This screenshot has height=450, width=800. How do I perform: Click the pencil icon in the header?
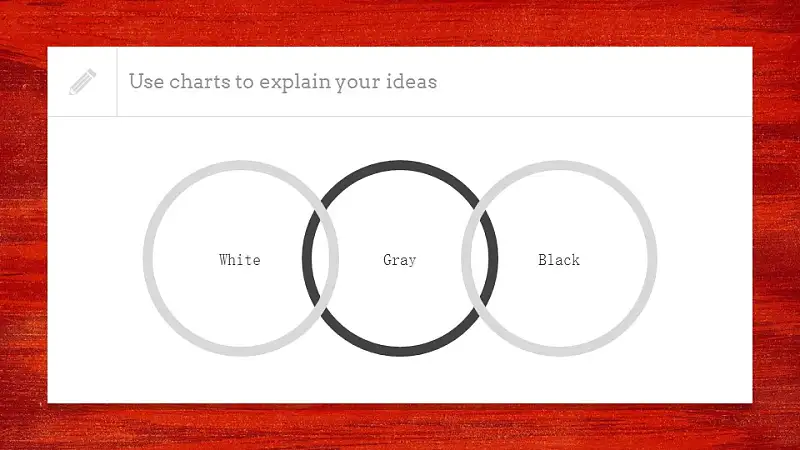pyautogui.click(x=83, y=82)
